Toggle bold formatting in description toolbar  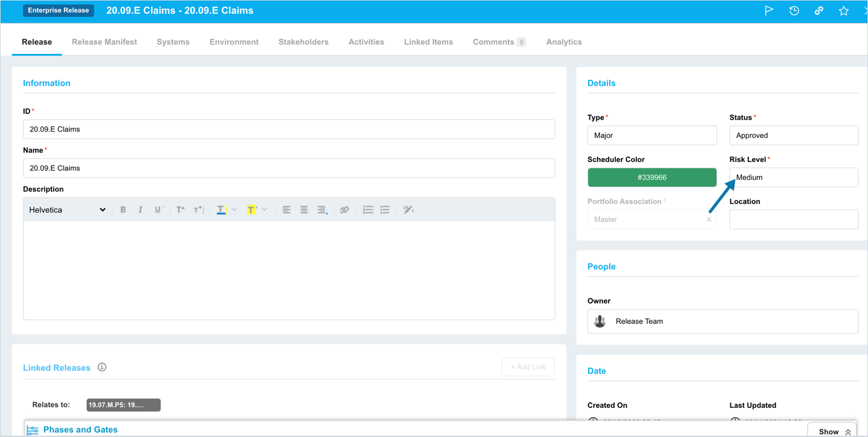(x=123, y=210)
